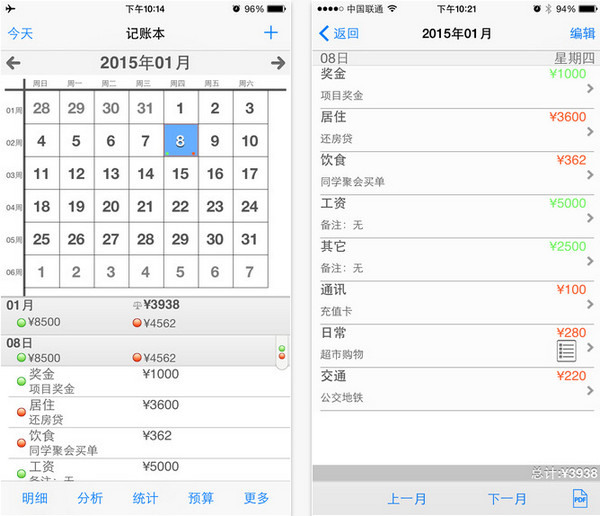Image resolution: width=600 pixels, height=516 pixels.
Task: Select day 15 in the calendar
Action: click(181, 173)
